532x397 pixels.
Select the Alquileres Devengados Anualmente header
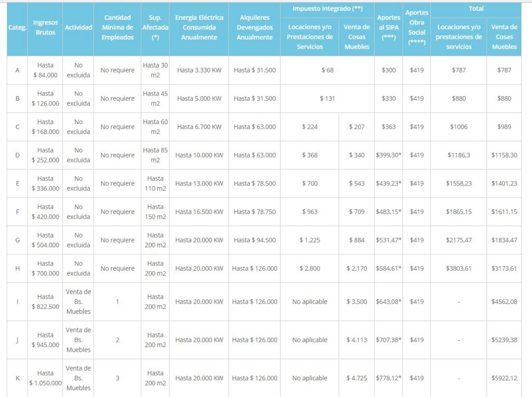[255, 28]
